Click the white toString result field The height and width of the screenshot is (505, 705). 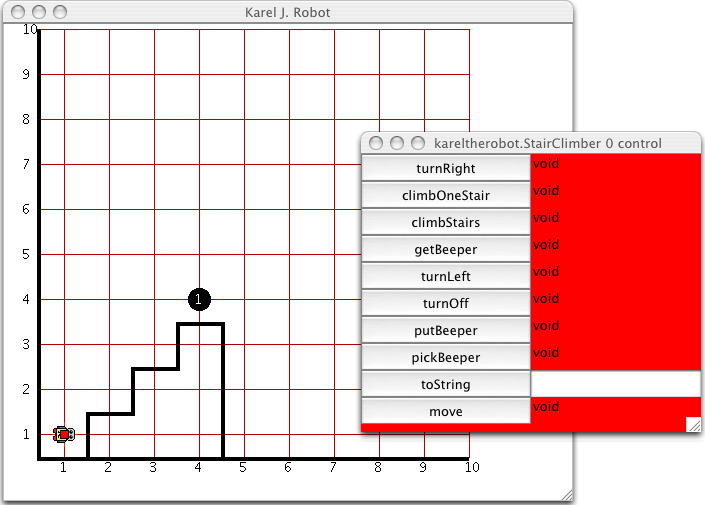(616, 384)
